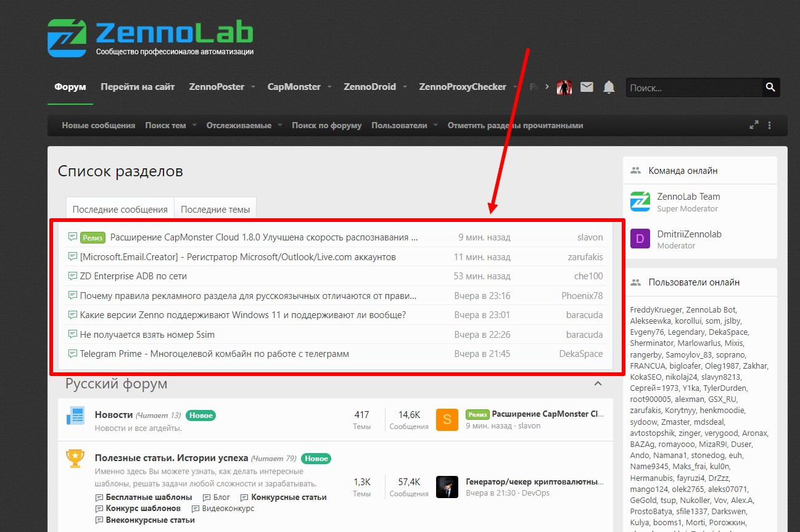Open the notifications bell
Screen dimensions: 800x532
point(609,88)
